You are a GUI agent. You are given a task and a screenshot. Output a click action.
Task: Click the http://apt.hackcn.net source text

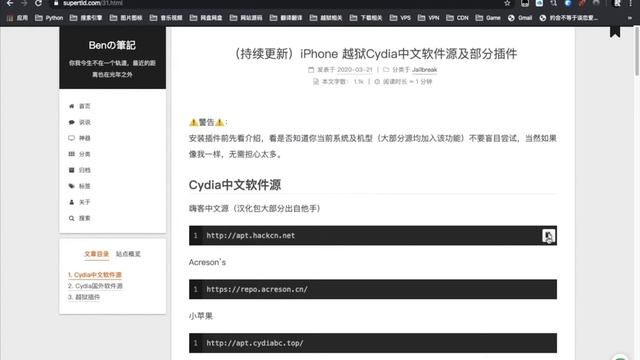[250, 236]
